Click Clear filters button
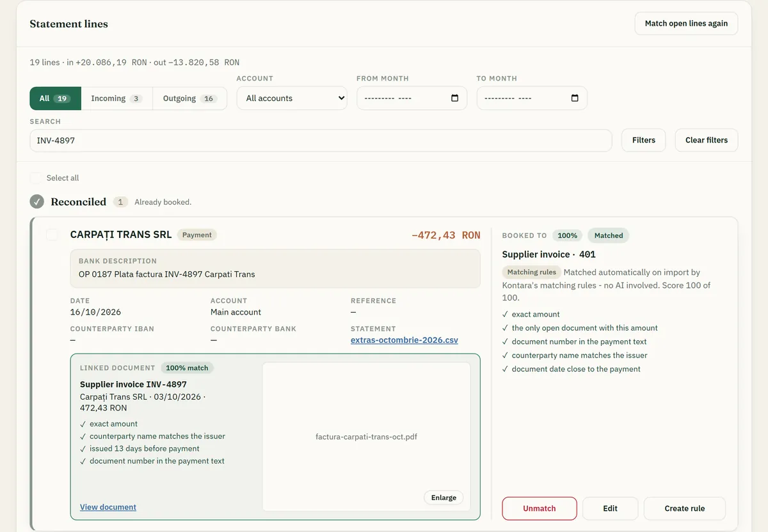 point(707,140)
